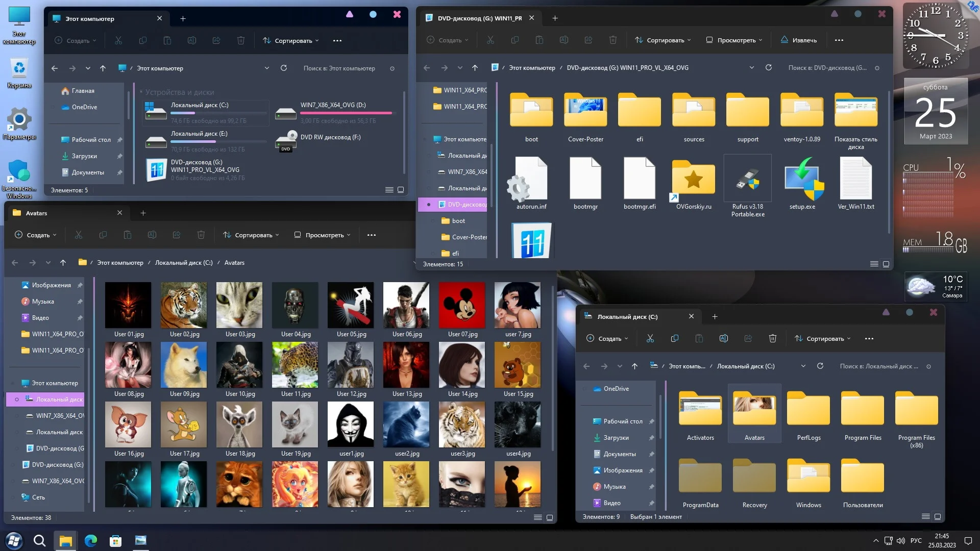Image resolution: width=980 pixels, height=551 pixels.
Task: Add new tab in Avatars window
Action: coord(143,213)
